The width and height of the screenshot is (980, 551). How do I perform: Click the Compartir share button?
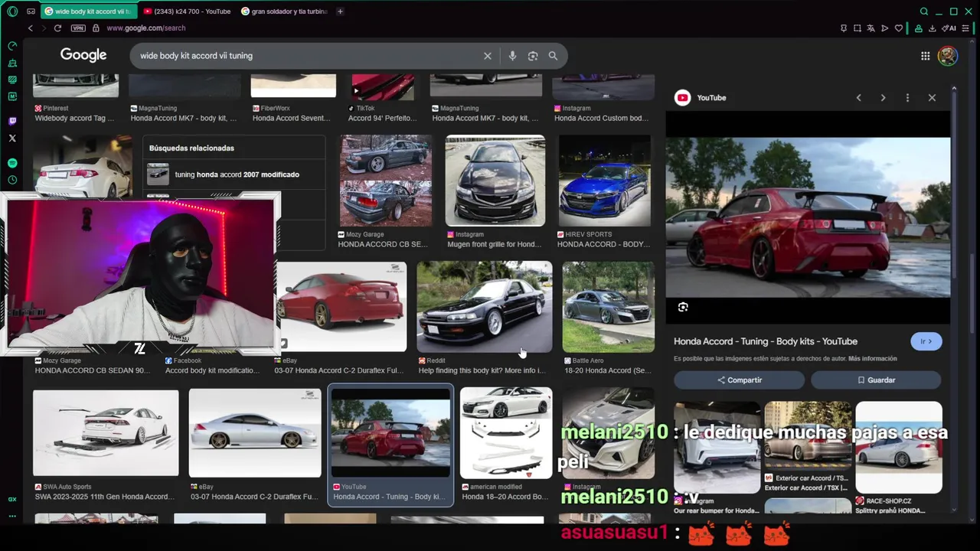coord(740,380)
